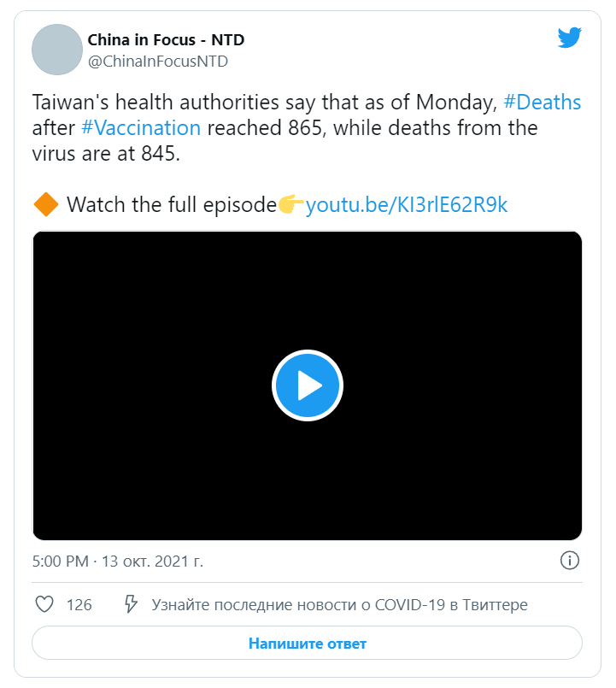This screenshot has height=688, width=616.
Task: Click the pointing hand emoji before the YouTube link
Action: [290, 204]
